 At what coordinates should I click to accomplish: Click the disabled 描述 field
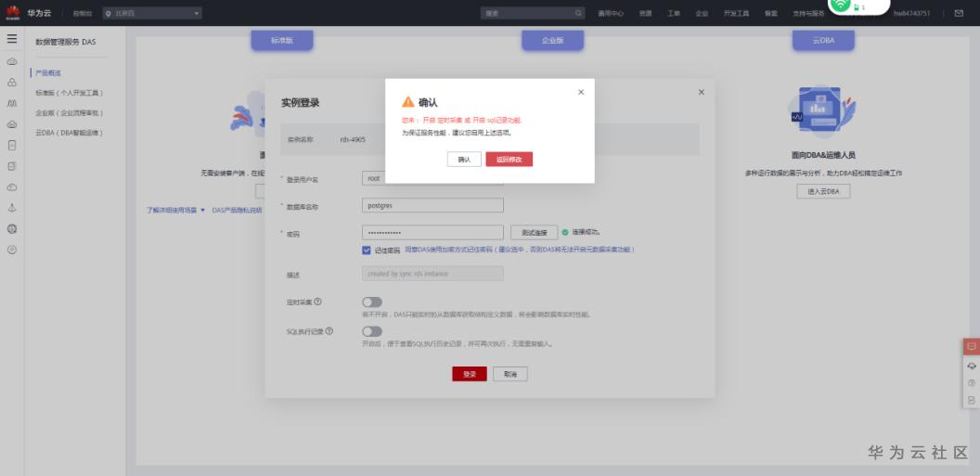tap(432, 274)
